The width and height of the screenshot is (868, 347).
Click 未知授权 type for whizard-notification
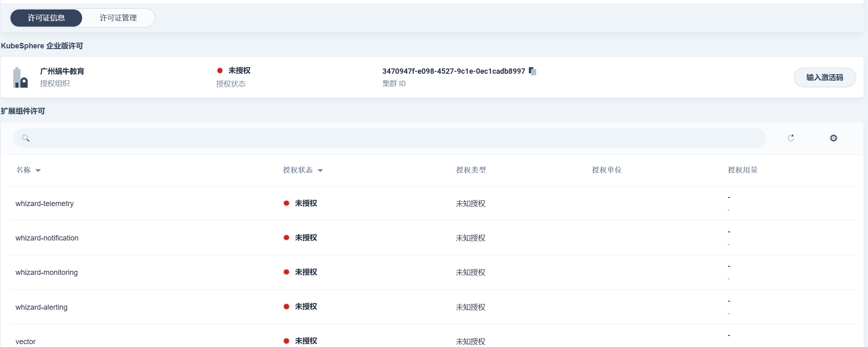coord(471,238)
